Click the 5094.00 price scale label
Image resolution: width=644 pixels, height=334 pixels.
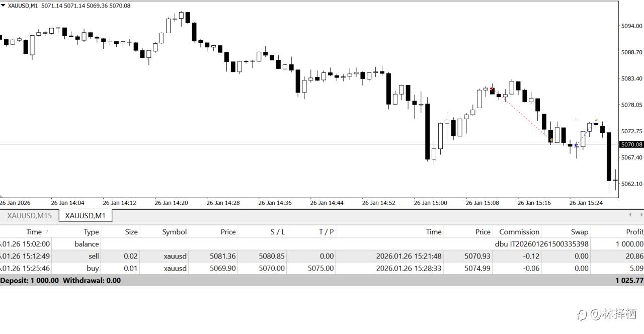click(632, 26)
